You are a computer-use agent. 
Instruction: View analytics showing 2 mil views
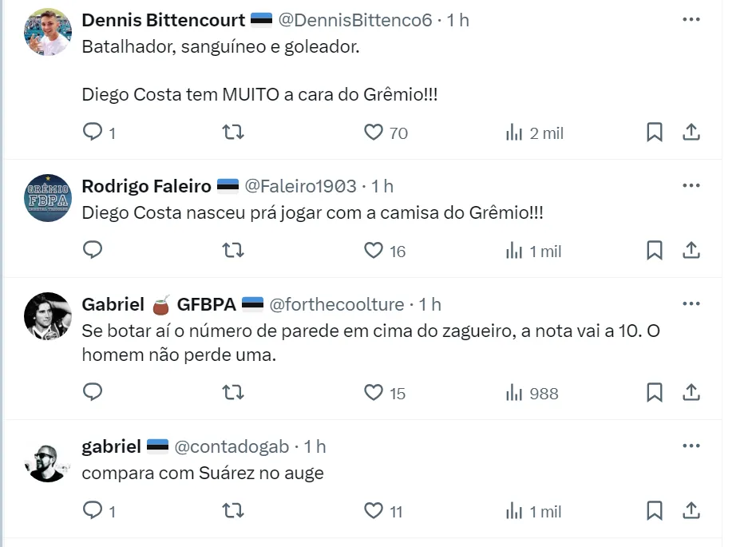tap(534, 133)
